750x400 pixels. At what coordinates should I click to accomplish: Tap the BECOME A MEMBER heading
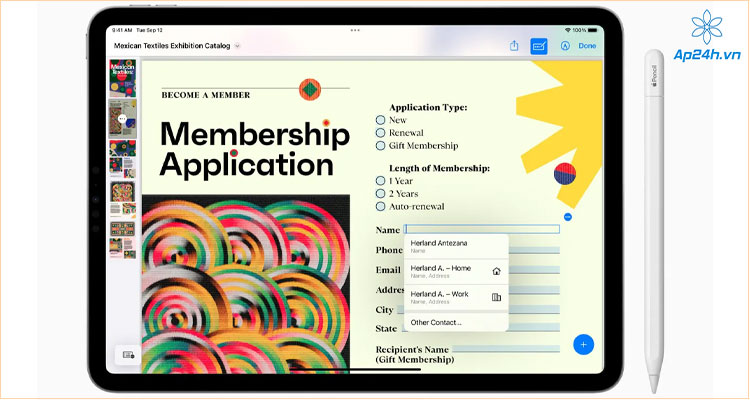click(206, 95)
